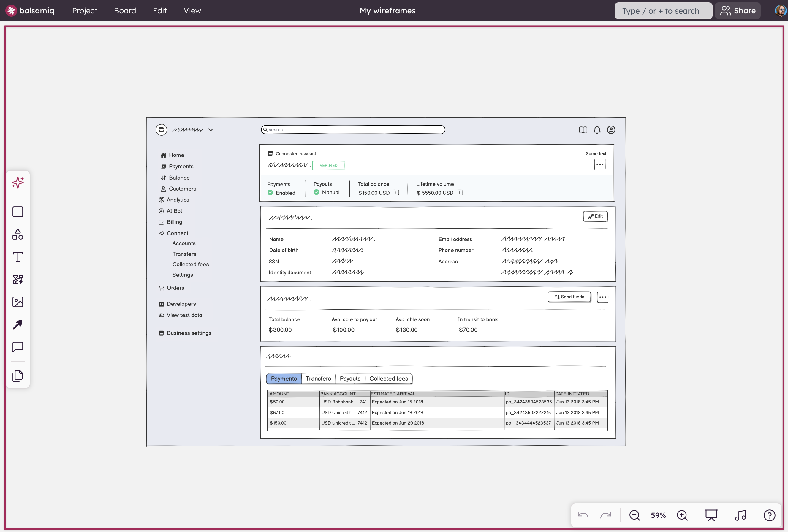The image size is (788, 532).
Task: Click the book icon in wireframe header
Action: (x=583, y=130)
